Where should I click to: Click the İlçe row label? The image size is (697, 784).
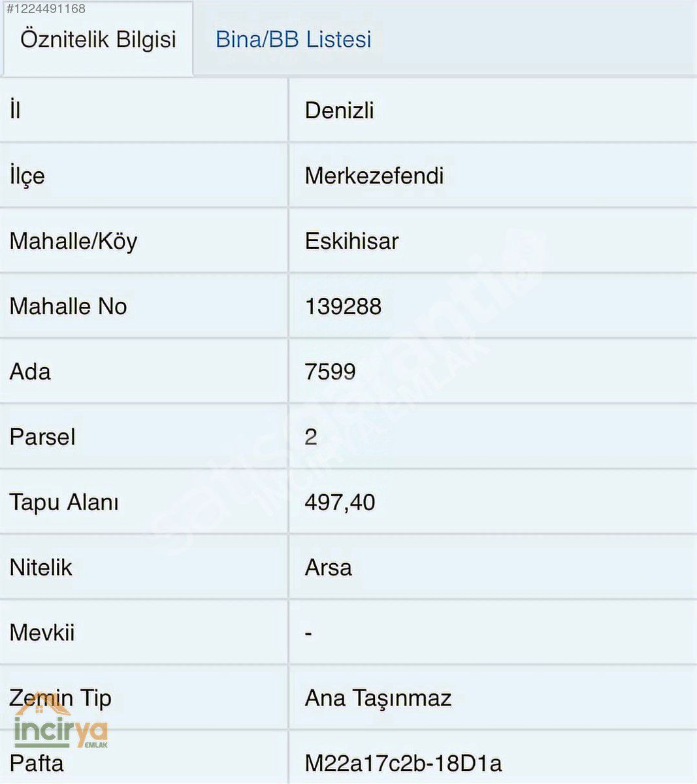coord(27,176)
